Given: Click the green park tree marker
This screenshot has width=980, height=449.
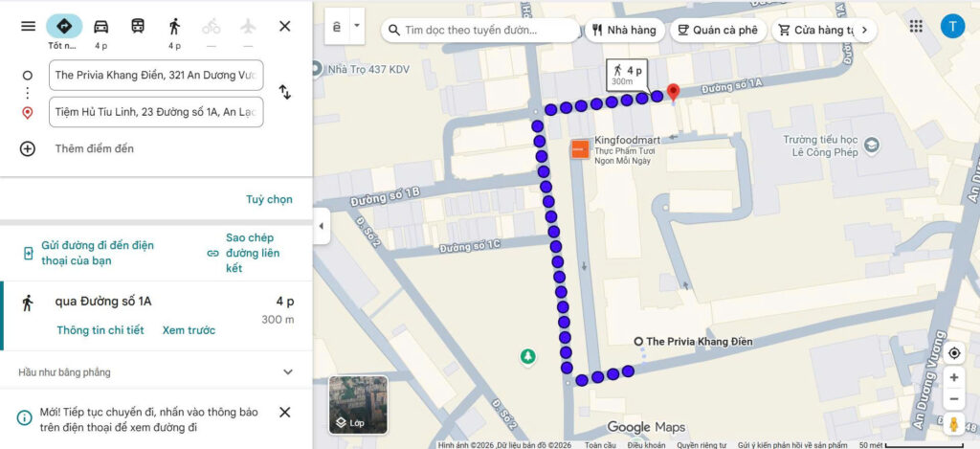Looking at the screenshot, I should [x=528, y=356].
